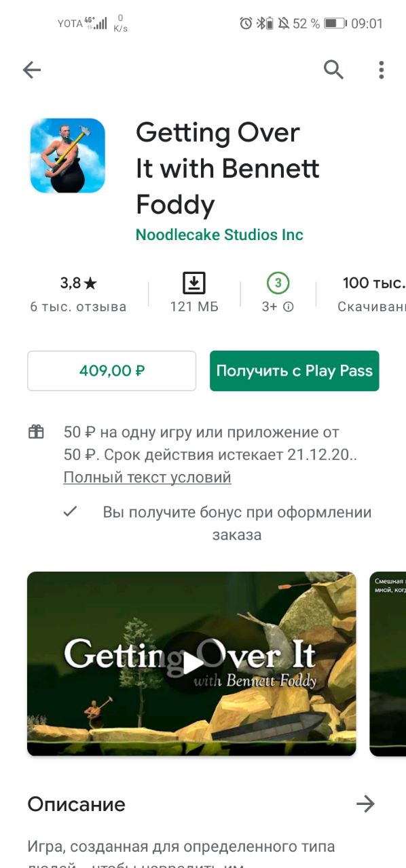The height and width of the screenshot is (868, 406).
Task: Tap the 3,8 star rating
Action: pos(78,283)
